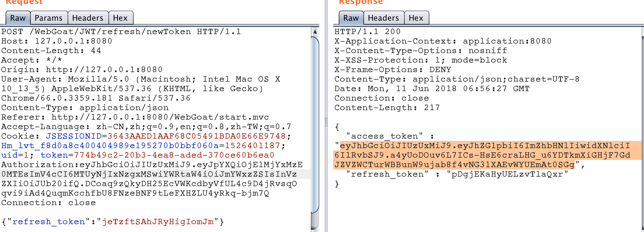Click the response refresh_token value pDgjEKaHyUELzvTlaQxr
The height and width of the screenshot is (232, 644).
[x=507, y=174]
